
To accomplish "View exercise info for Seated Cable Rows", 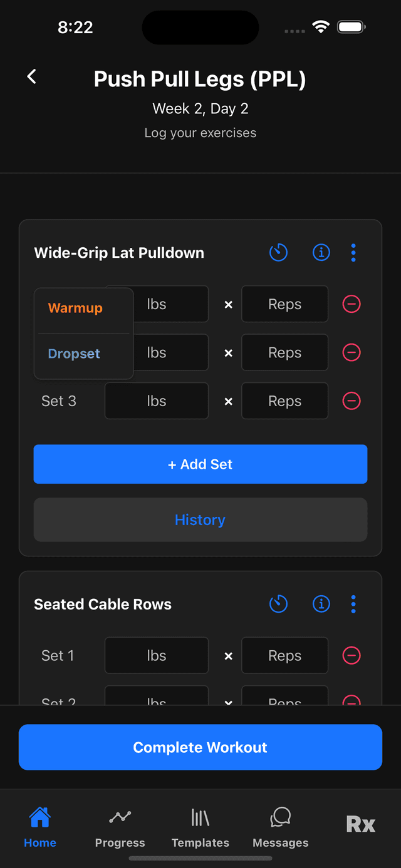I will pos(321,604).
